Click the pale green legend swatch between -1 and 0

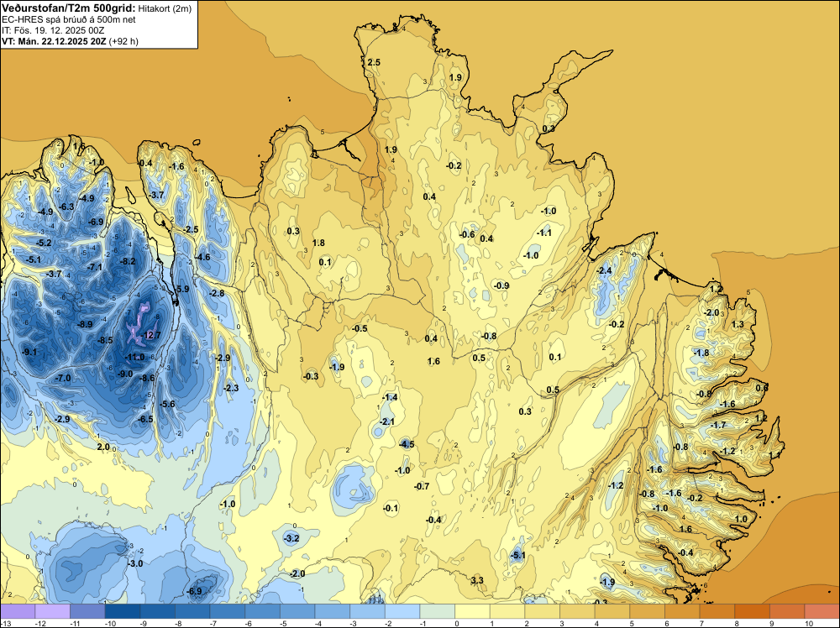[437, 611]
